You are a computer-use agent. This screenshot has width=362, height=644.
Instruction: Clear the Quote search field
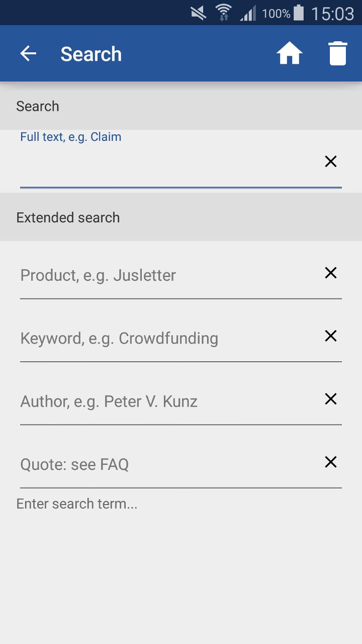[331, 462]
